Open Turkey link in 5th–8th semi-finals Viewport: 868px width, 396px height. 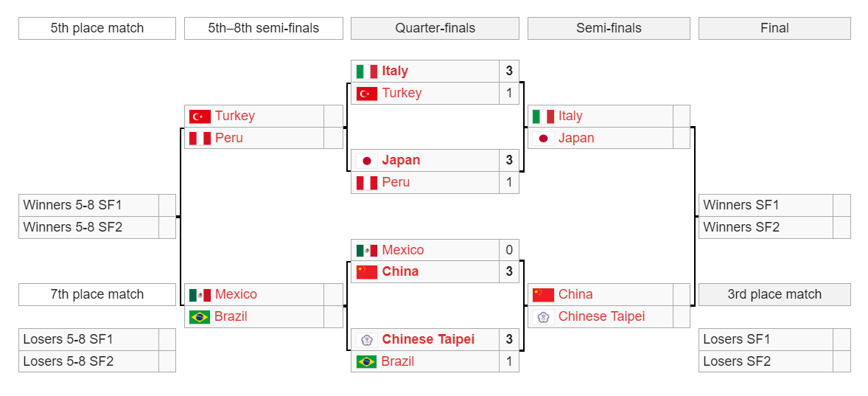(235, 116)
